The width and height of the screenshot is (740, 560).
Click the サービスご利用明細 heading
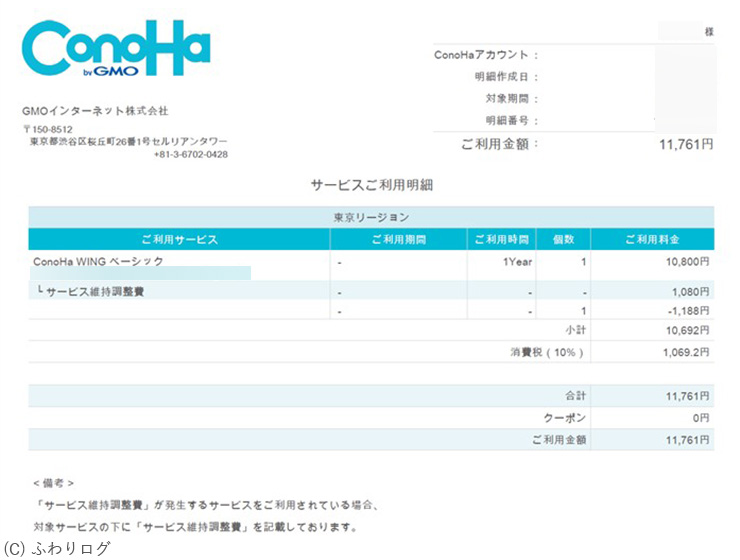coord(371,185)
